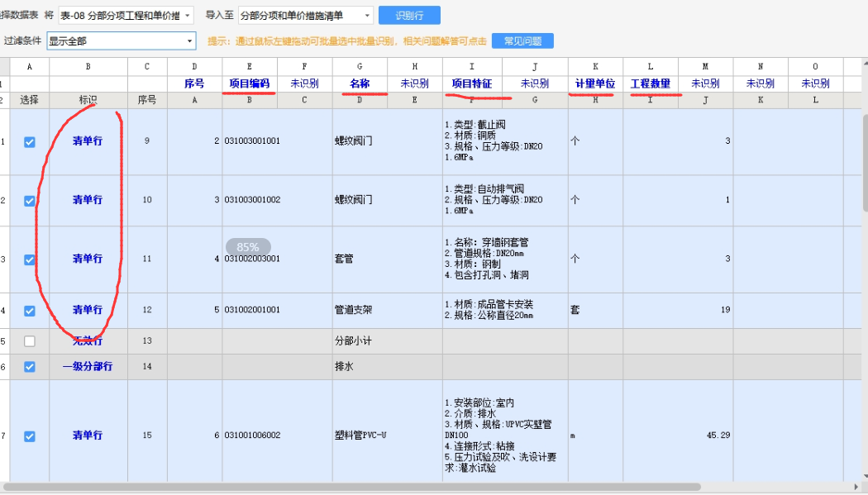Click the 一级分部行 label
868x495 pixels.
click(88, 366)
